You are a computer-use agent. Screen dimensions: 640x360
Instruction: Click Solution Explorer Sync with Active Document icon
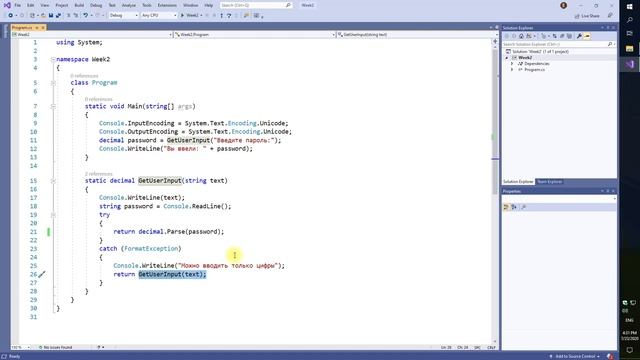coord(555,36)
